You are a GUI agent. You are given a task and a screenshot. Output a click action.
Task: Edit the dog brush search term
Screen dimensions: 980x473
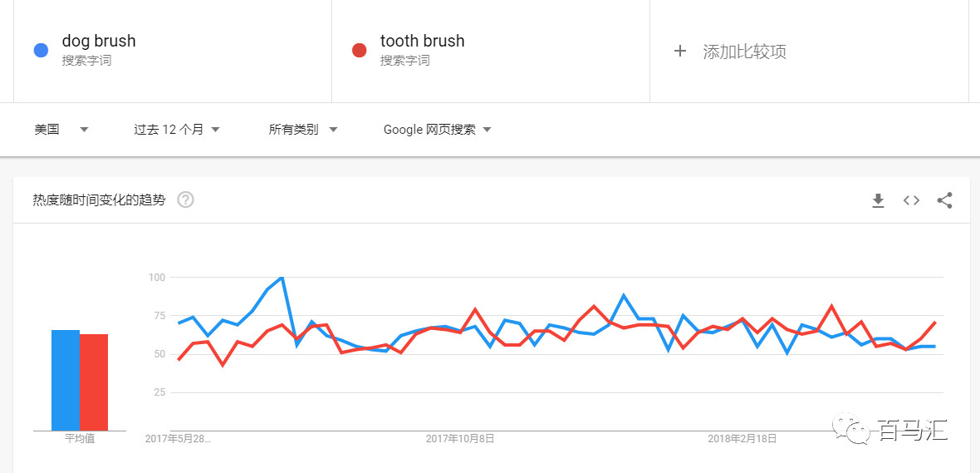tap(99, 41)
